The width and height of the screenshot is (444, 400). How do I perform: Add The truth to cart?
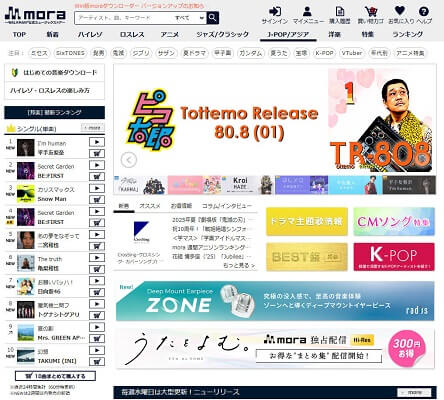pyautogui.click(x=97, y=269)
